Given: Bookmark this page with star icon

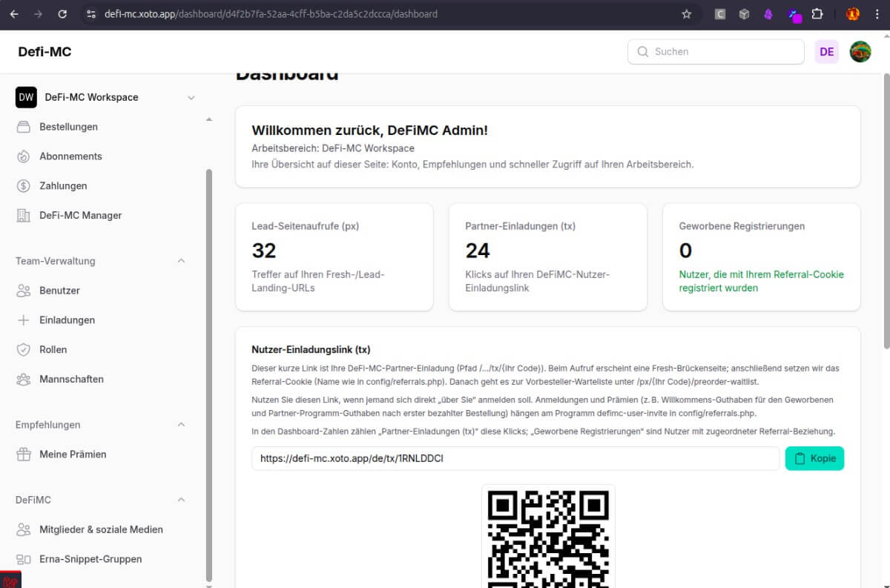Looking at the screenshot, I should point(687,14).
